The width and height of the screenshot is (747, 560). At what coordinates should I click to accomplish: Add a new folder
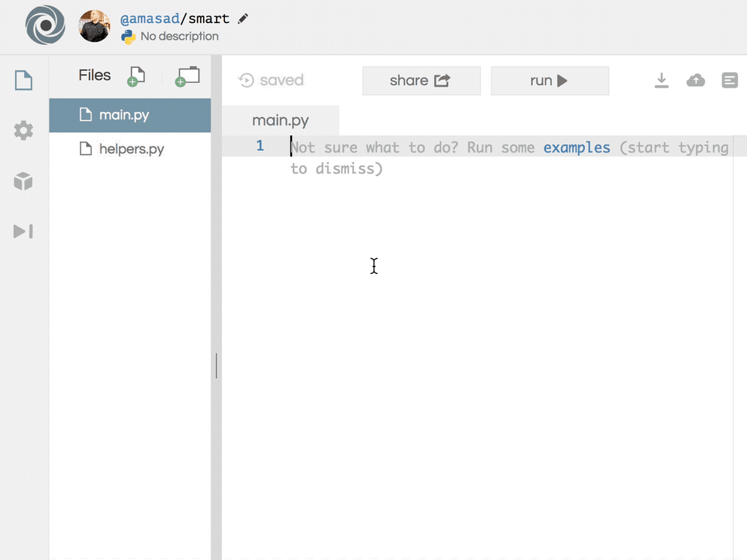[x=187, y=76]
